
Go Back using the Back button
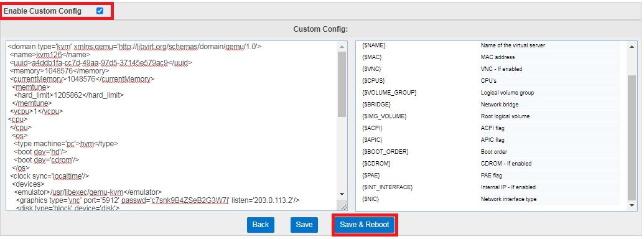260,225
